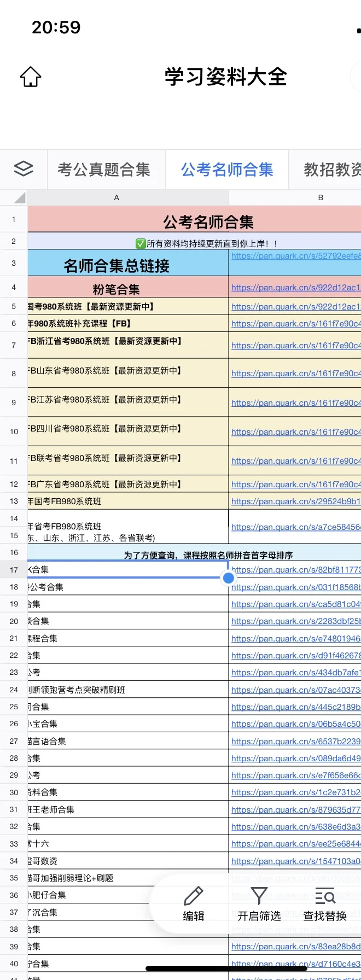Open link for 980系统班补充课程 row
Image resolution: width=361 pixels, height=980 pixels.
tap(296, 324)
